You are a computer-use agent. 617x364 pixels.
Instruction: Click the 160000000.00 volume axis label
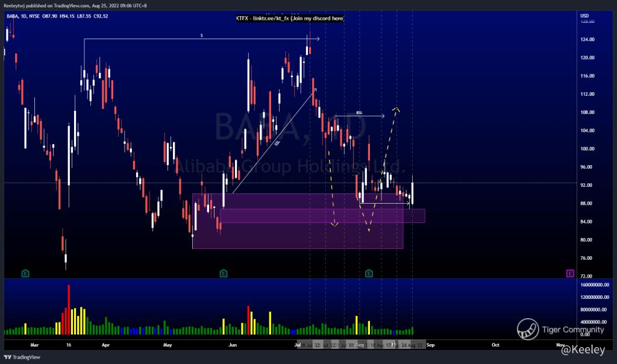pyautogui.click(x=595, y=284)
